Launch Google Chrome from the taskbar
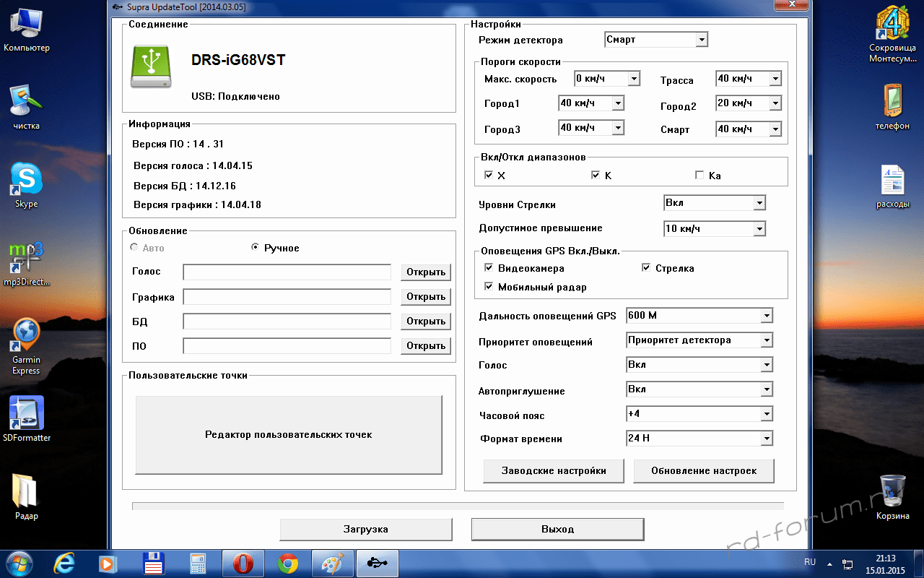Viewport: 924px width, 578px height. [288, 564]
